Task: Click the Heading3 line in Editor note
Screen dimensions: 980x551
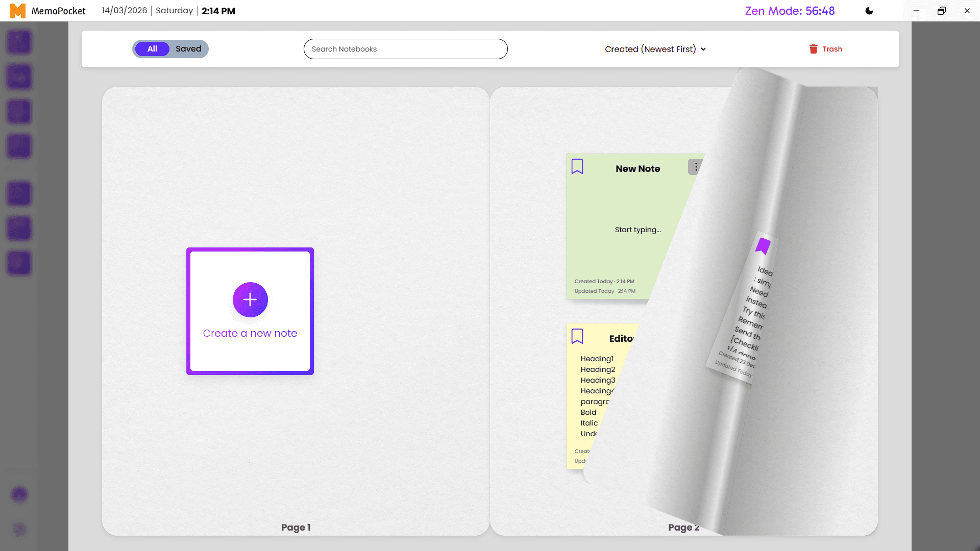Action: 598,380
